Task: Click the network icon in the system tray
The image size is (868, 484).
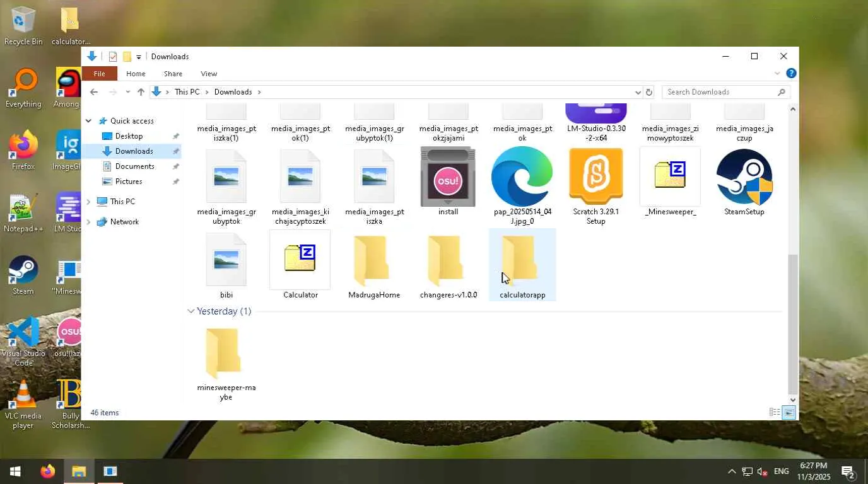Action: [x=747, y=471]
